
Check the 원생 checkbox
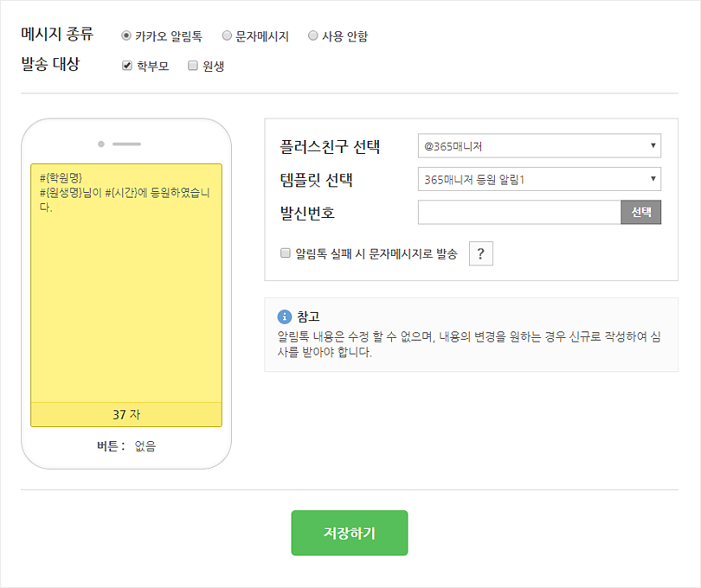tap(193, 66)
